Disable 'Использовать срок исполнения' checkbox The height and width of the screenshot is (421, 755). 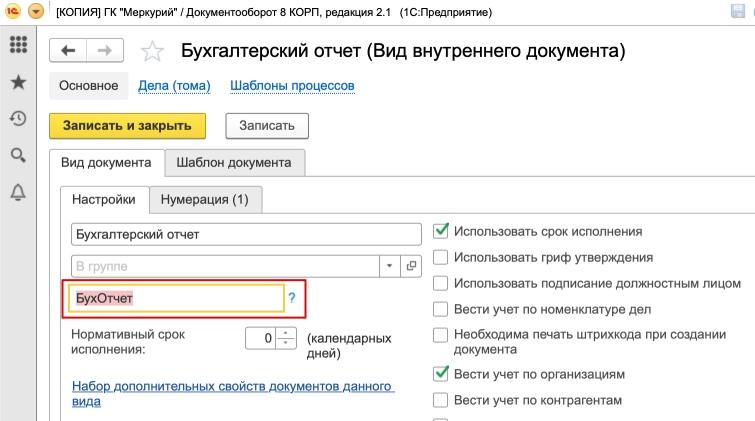click(440, 230)
